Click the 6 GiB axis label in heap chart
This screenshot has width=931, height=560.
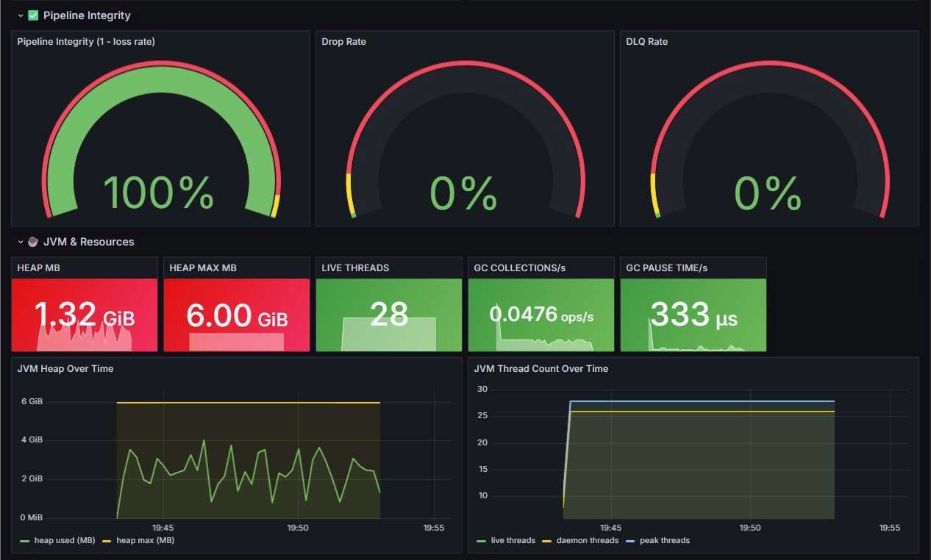pyautogui.click(x=32, y=402)
